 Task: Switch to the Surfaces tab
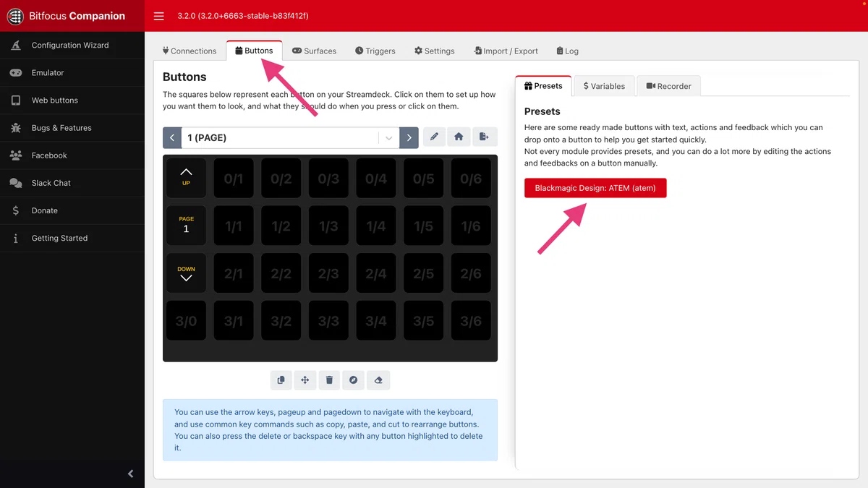[315, 51]
